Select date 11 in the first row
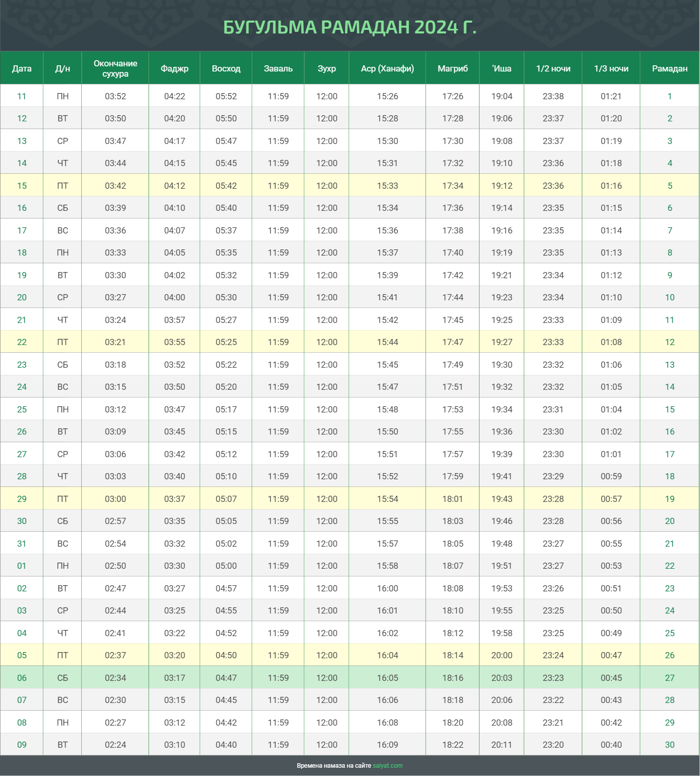 (22, 96)
